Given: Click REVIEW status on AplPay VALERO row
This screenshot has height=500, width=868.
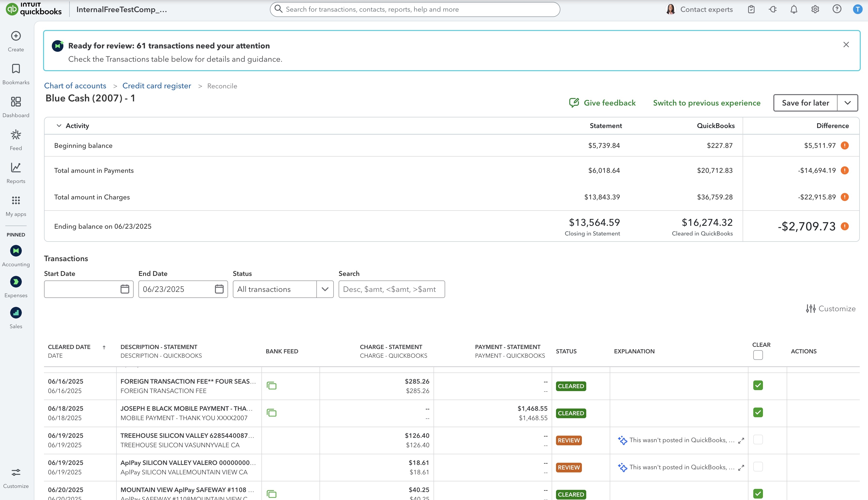Looking at the screenshot, I should [569, 467].
